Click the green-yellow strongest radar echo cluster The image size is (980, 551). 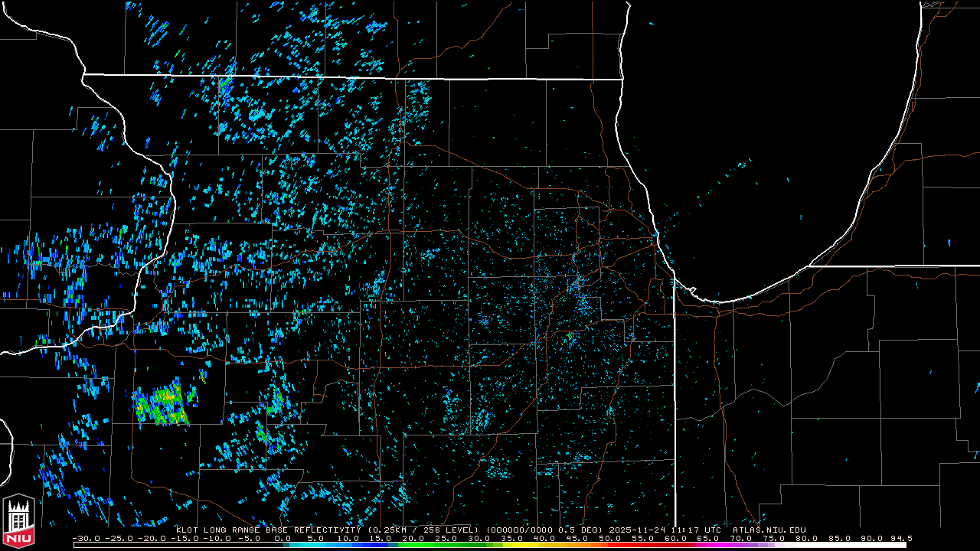161,405
